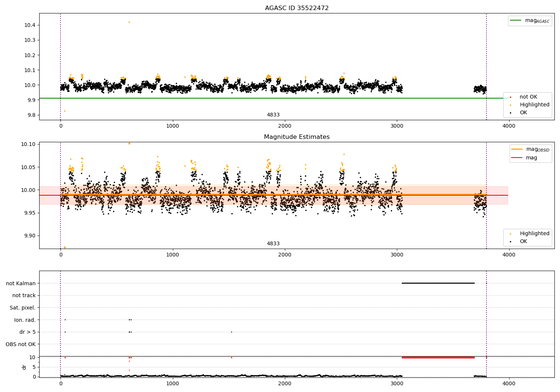The height and width of the screenshot is (392, 560).
Task: Click the orange outlier point above 10.4
Action: point(129,22)
